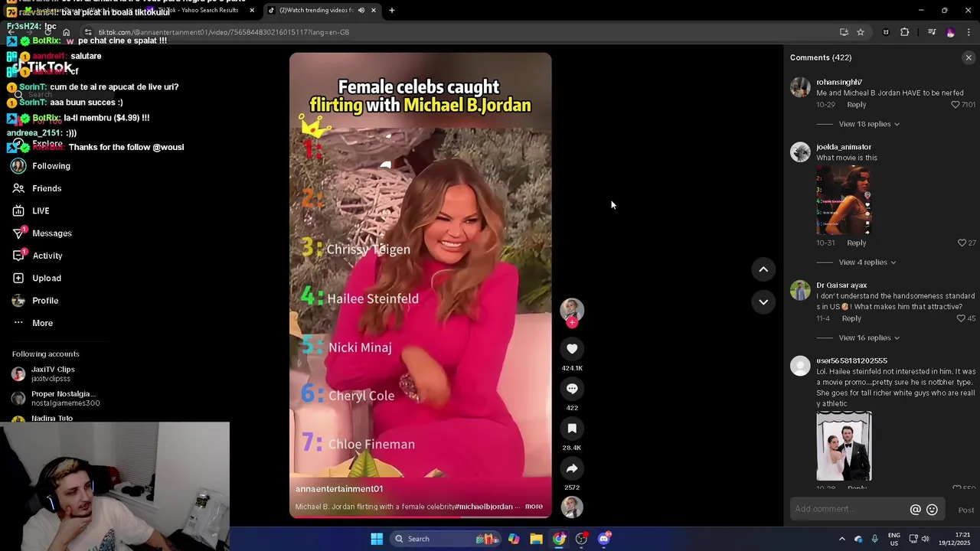980x551 pixels.
Task: Expand 'View 16 replies' thread
Action: [x=869, y=338]
